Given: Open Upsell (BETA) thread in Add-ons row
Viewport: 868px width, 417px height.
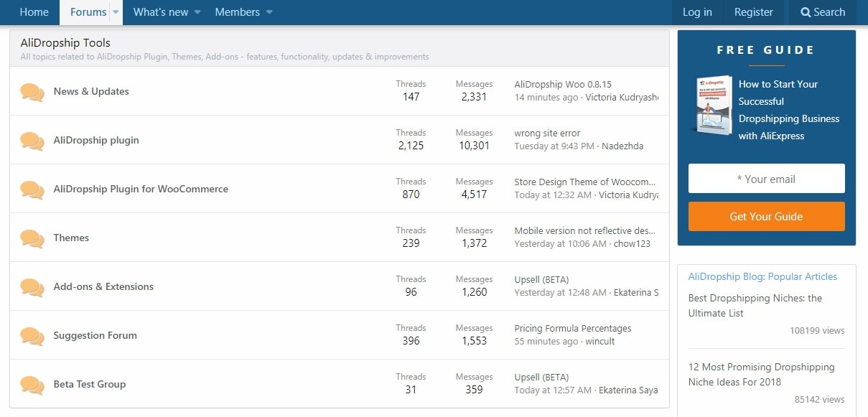Looking at the screenshot, I should tap(541, 280).
